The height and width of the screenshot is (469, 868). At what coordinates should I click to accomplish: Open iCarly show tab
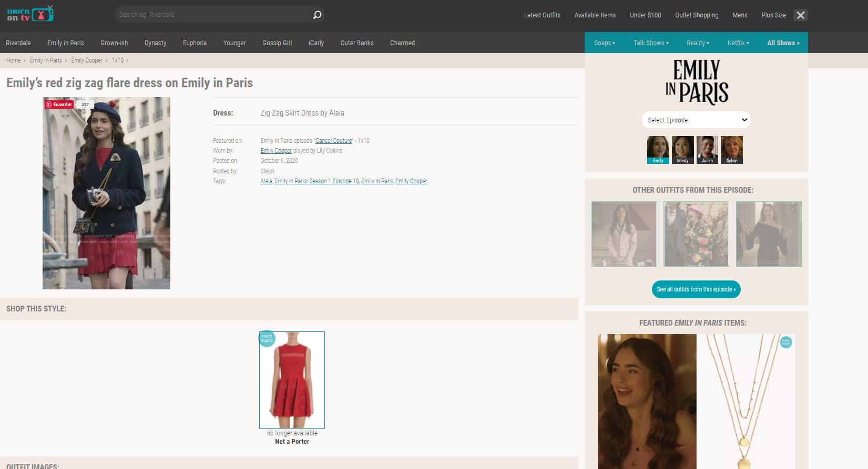point(316,43)
